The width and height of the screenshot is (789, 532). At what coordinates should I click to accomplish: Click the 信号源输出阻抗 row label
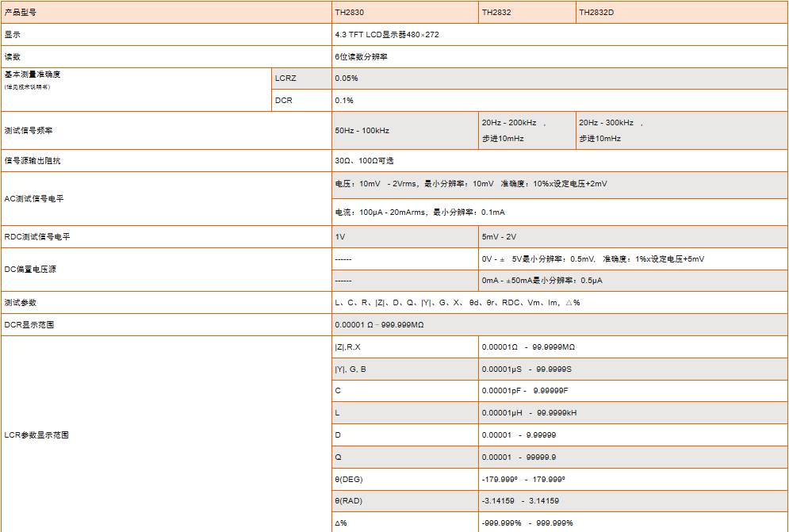coord(166,161)
